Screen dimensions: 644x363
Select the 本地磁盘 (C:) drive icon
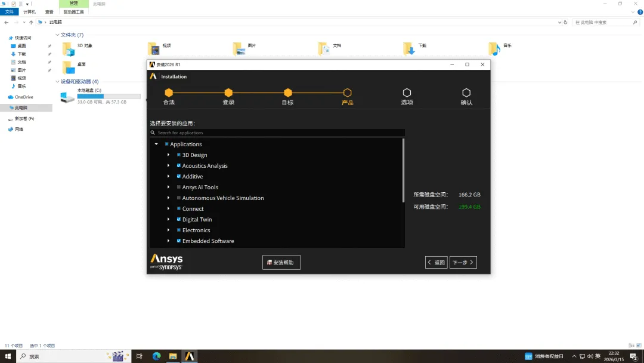pos(67,97)
